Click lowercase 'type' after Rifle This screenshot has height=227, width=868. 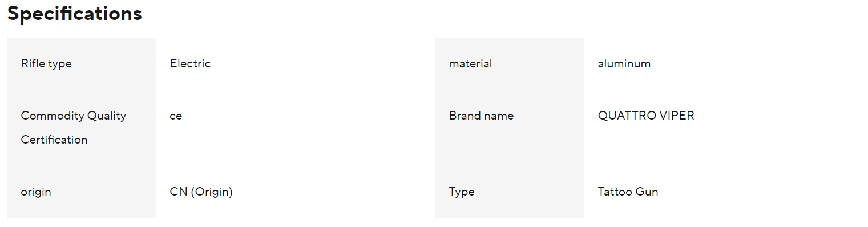pos(60,65)
